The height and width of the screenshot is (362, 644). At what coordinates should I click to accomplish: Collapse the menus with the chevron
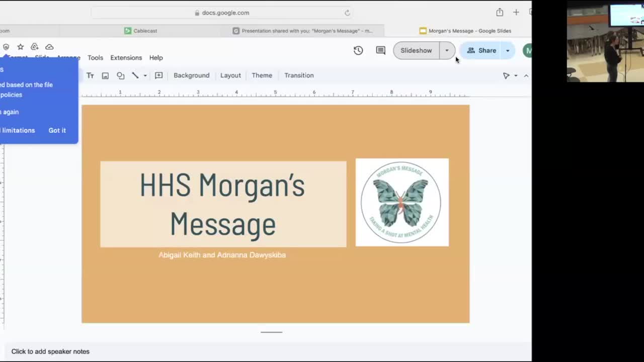click(x=526, y=75)
